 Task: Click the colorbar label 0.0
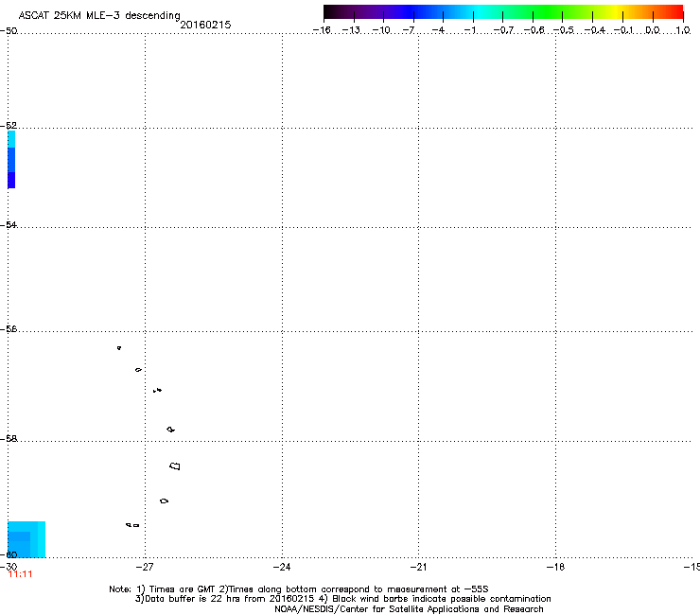click(653, 30)
